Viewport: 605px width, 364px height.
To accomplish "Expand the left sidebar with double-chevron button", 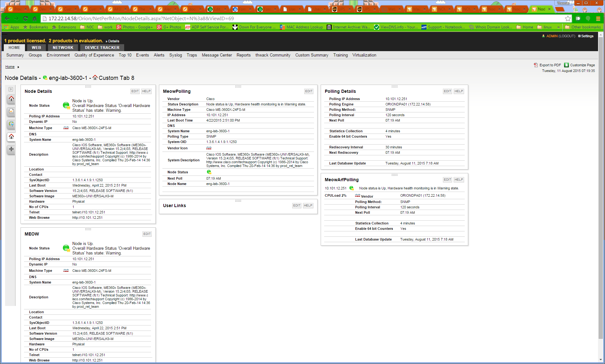I will tap(11, 89).
